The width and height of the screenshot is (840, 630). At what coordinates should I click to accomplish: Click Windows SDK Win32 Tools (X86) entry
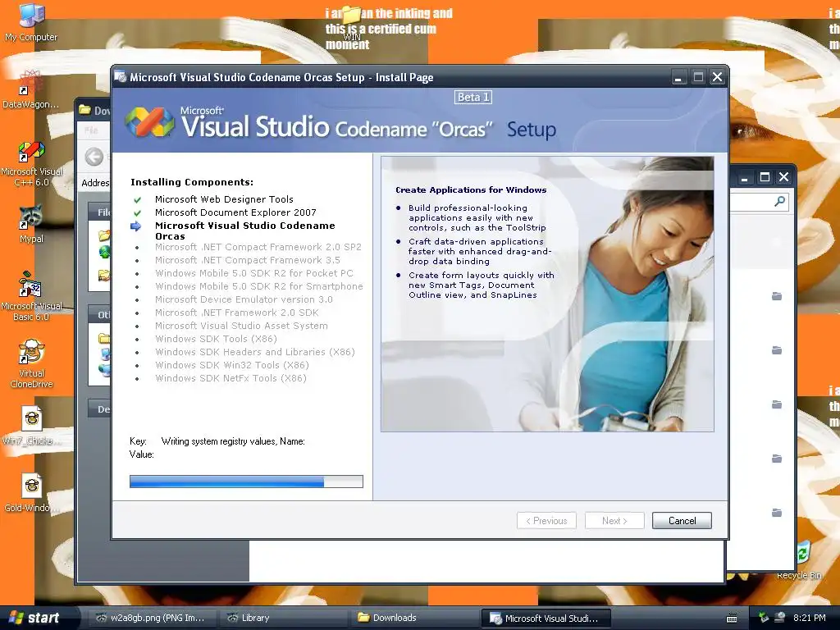coord(232,365)
